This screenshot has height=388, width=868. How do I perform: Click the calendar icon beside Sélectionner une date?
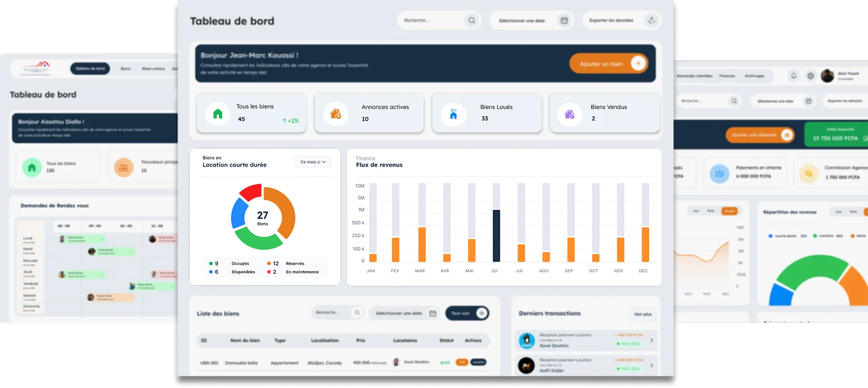pos(564,21)
